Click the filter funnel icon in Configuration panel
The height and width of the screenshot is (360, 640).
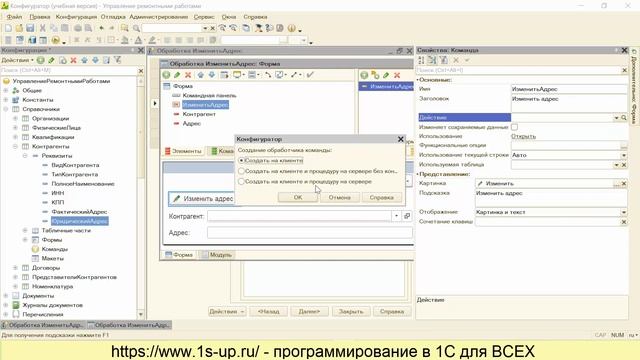click(x=118, y=60)
